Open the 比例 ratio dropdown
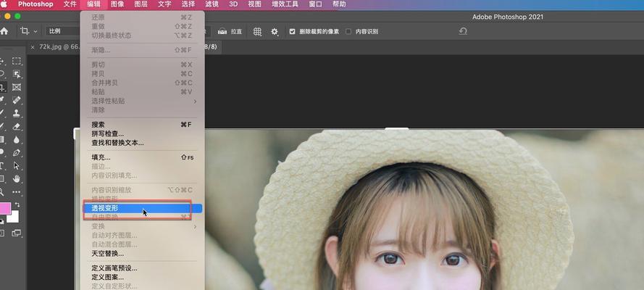 click(63, 31)
